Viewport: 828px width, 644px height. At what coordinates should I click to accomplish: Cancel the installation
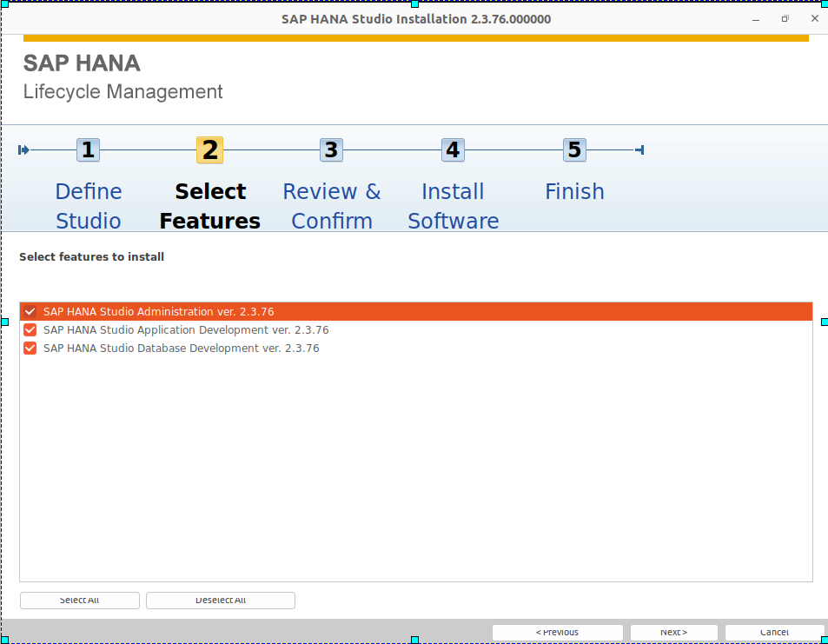coord(774,633)
